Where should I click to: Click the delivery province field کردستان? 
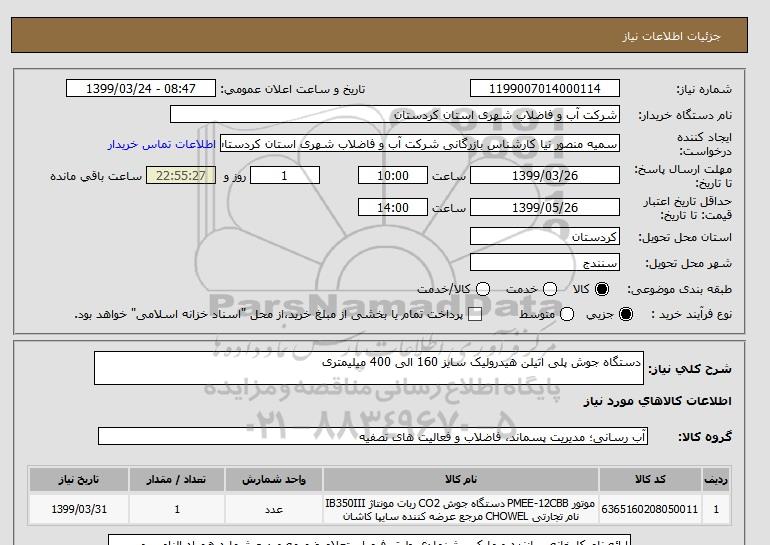(545, 236)
